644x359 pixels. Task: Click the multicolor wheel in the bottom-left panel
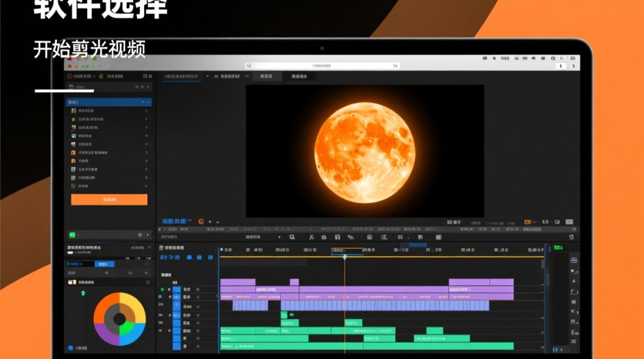(119, 319)
